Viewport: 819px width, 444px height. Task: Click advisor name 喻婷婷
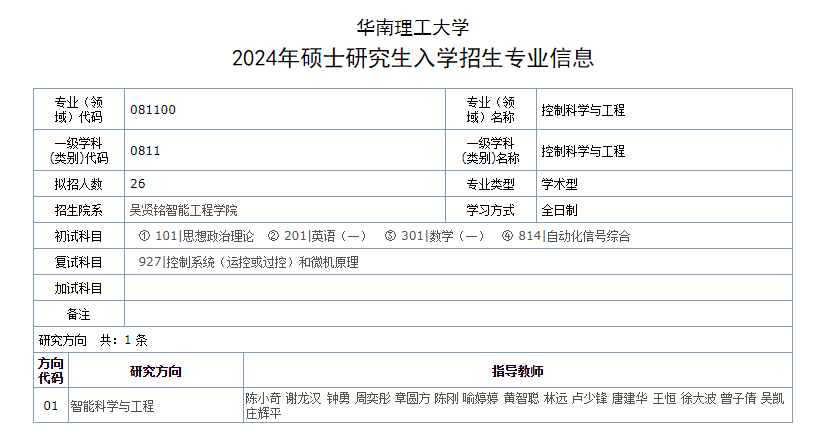pos(481,399)
